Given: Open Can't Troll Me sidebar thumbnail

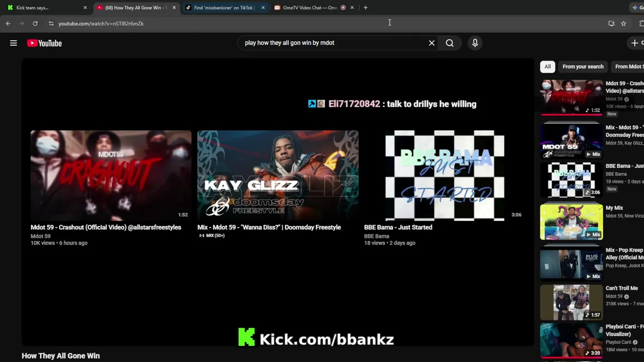Looking at the screenshot, I should (571, 302).
